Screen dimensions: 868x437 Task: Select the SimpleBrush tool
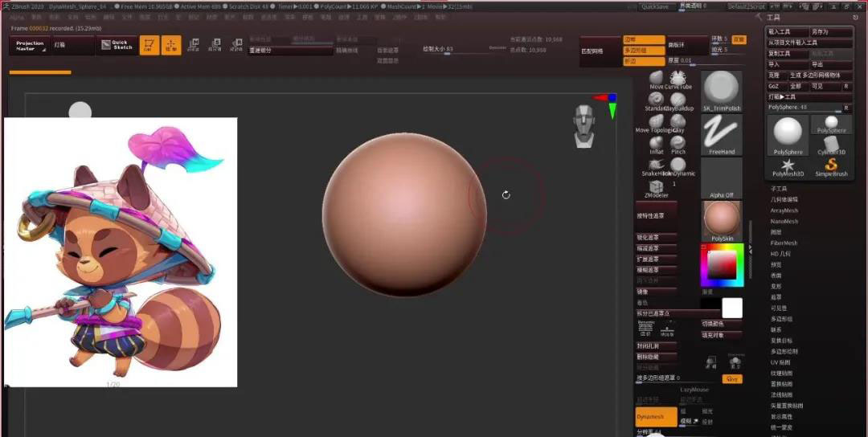click(832, 168)
